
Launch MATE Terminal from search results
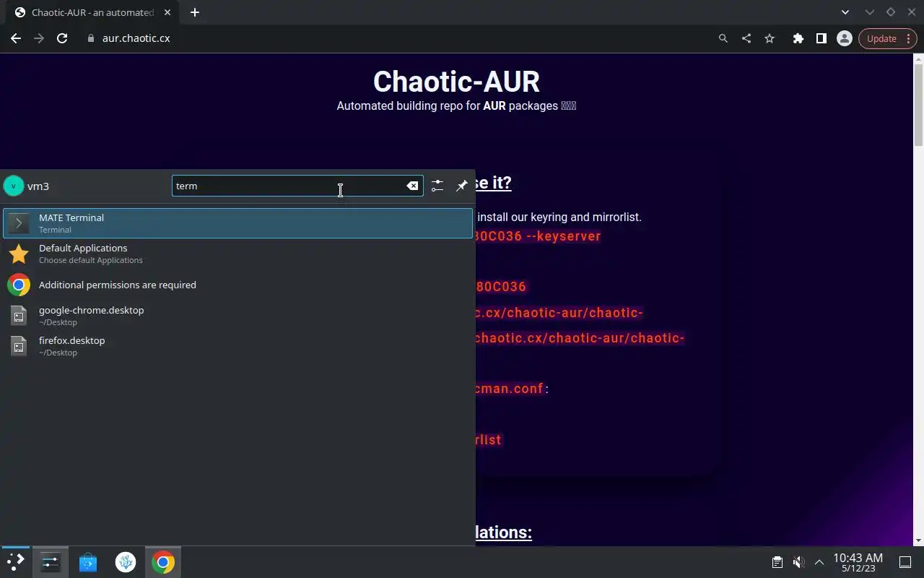[237, 223]
